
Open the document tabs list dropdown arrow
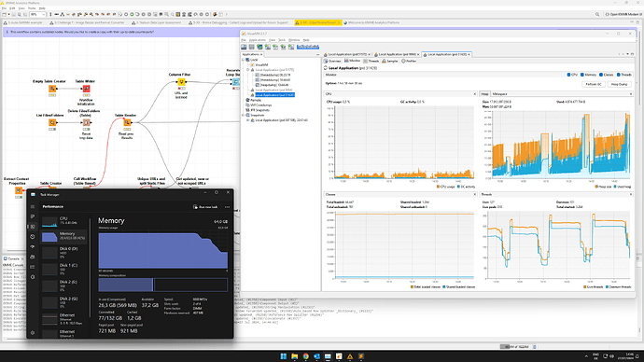click(x=627, y=54)
